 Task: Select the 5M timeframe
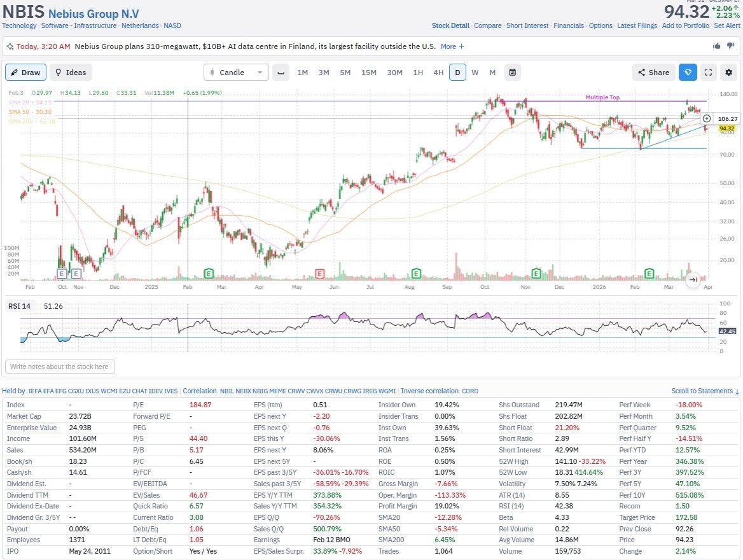click(345, 73)
